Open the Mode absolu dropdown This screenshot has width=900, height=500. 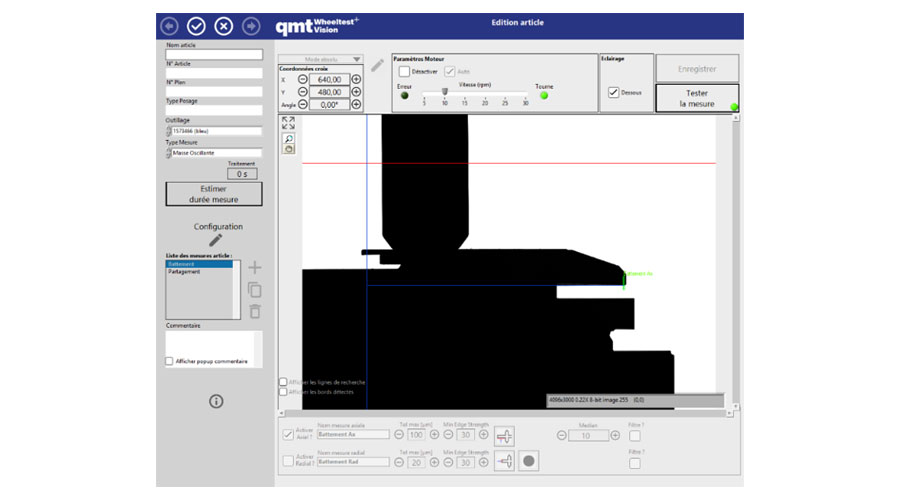tap(320, 59)
